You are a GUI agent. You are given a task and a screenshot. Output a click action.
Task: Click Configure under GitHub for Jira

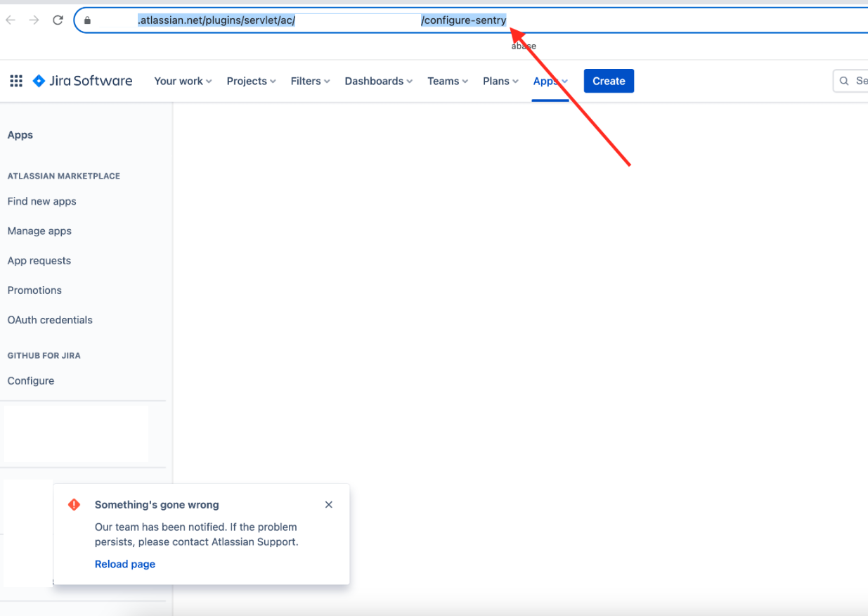[31, 380]
